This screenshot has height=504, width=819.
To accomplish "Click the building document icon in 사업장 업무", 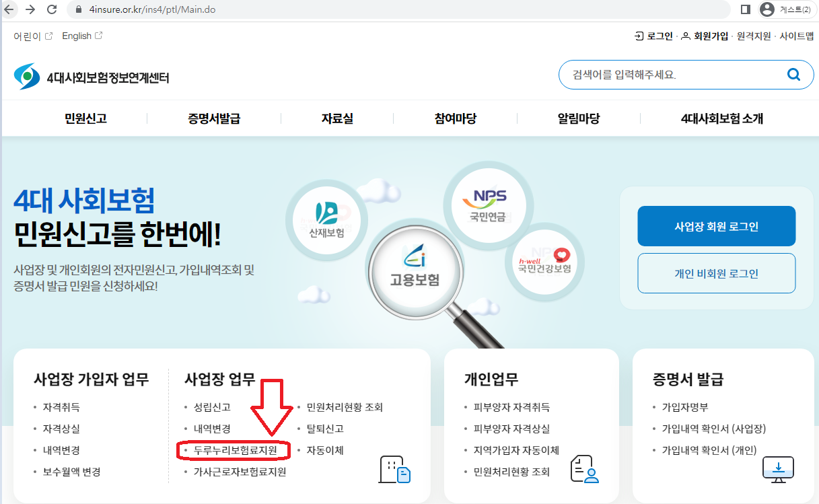I will point(395,469).
